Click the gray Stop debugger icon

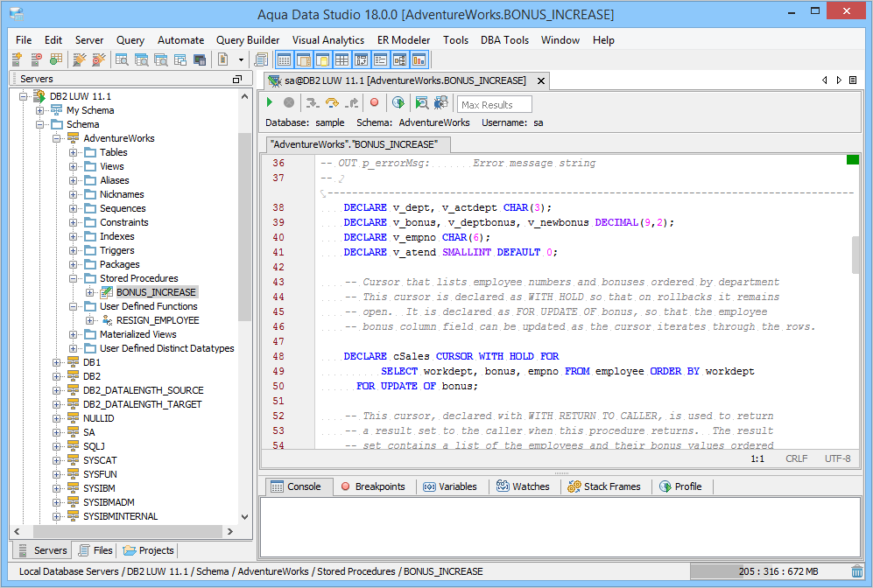coord(289,103)
